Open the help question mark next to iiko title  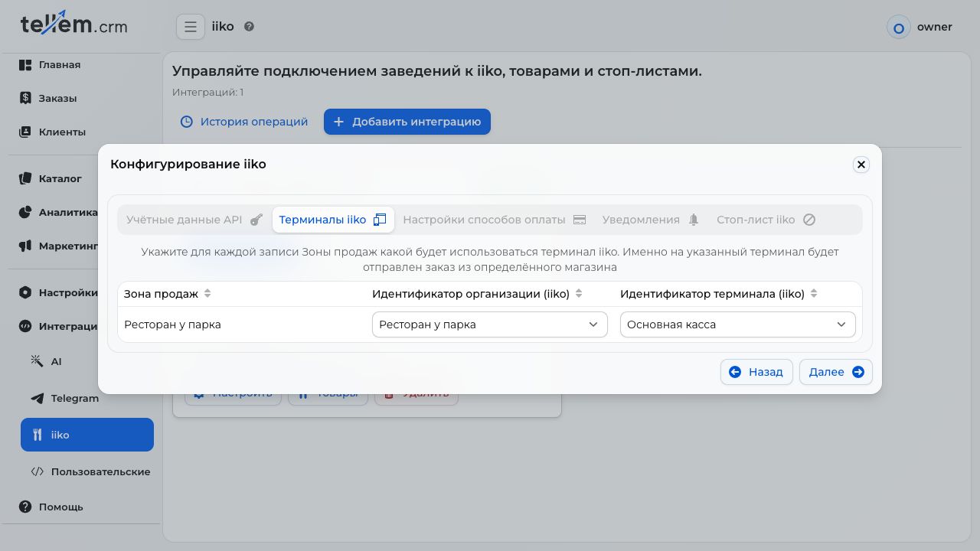click(x=249, y=27)
